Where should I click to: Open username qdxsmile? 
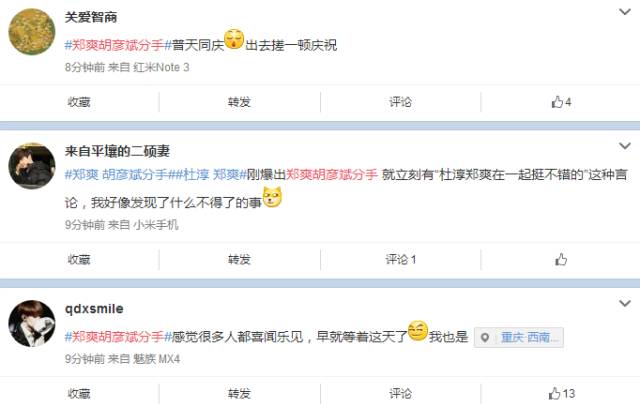[94, 309]
